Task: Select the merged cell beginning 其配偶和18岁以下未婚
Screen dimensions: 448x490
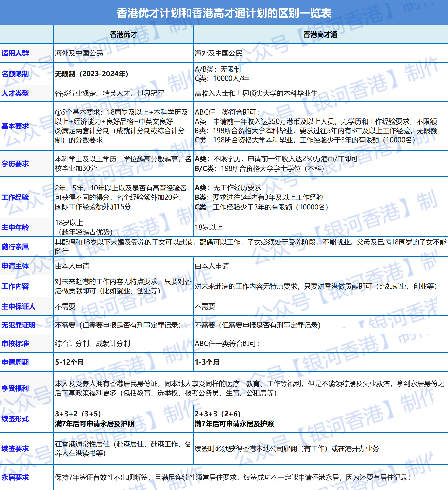Action: pos(251,247)
